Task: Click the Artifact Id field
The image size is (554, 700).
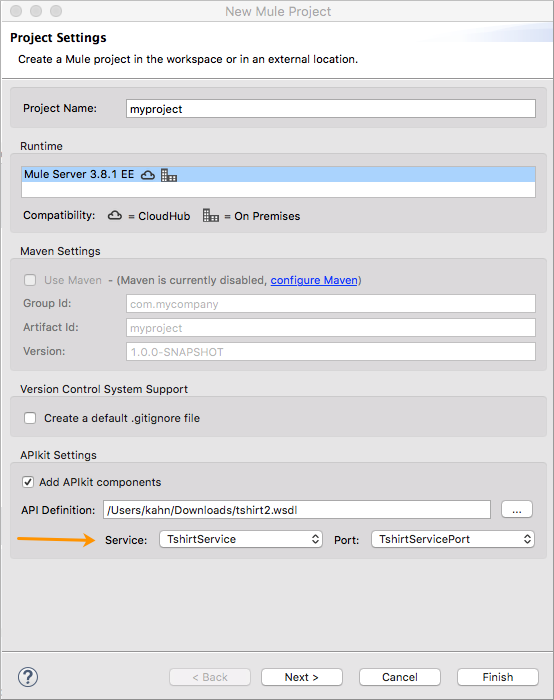Action: 331,328
